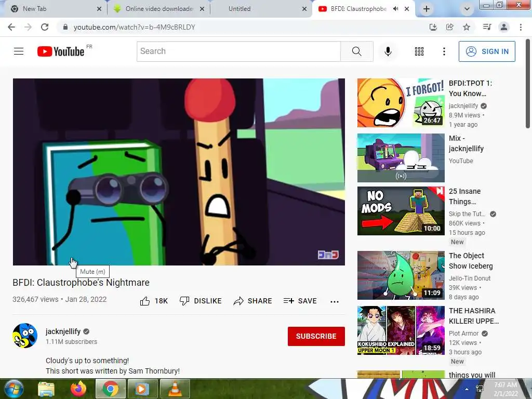Start voice search with the microphone

[388, 51]
